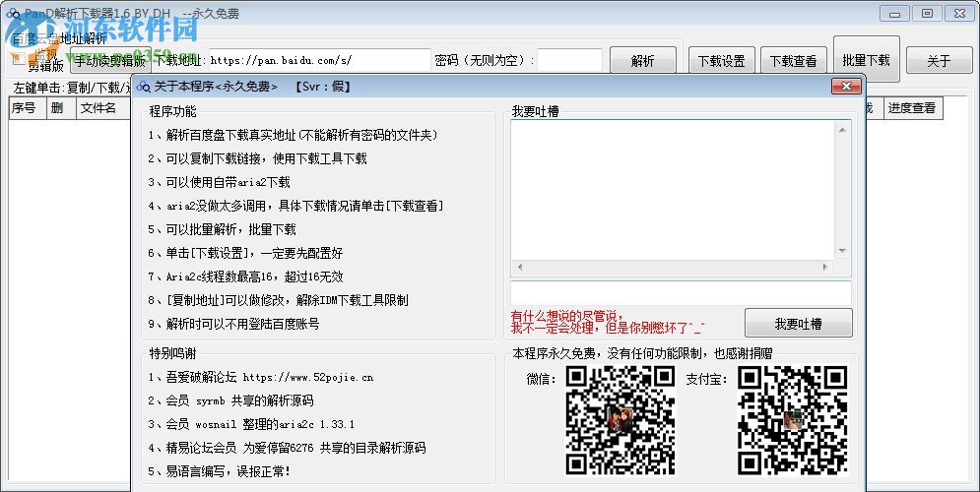Click inside the 我要吐槽 feedback text area
Viewport: 980px width, 492px height.
(673, 190)
